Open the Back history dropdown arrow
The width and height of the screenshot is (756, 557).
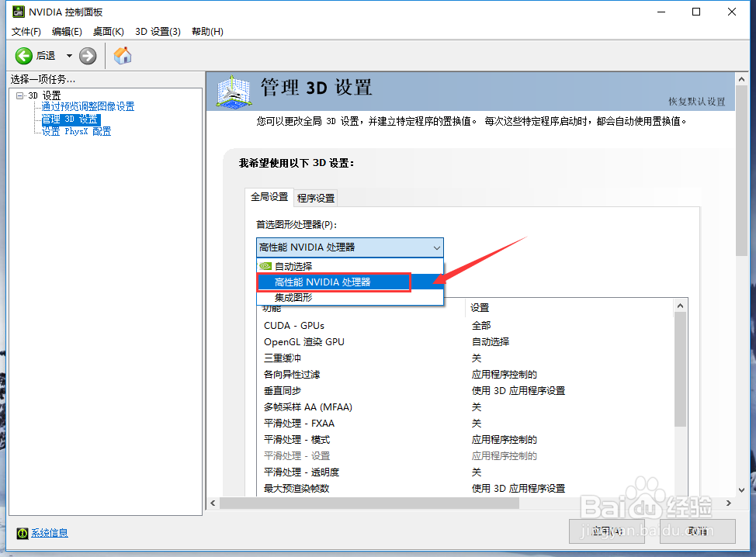pos(69,56)
